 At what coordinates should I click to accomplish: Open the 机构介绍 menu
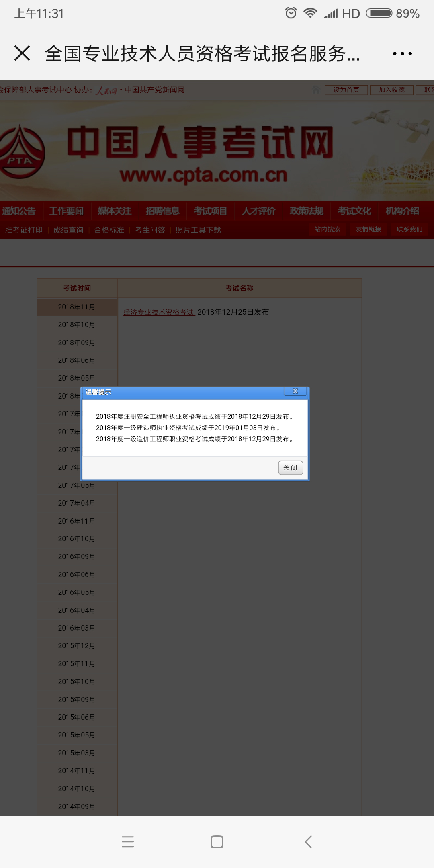tap(402, 211)
